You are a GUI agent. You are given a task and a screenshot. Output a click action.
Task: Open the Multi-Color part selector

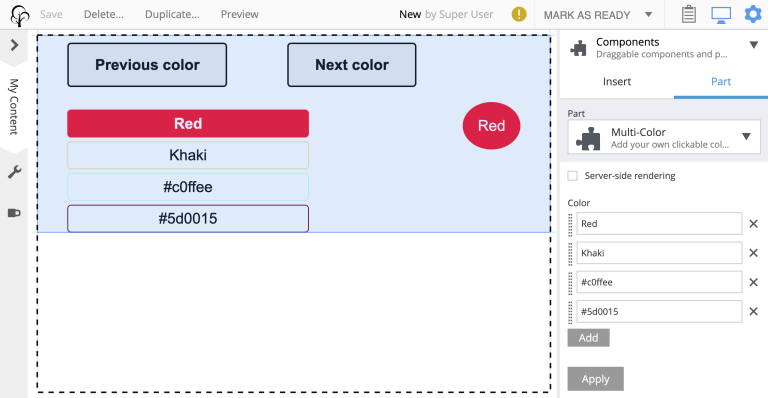coord(664,138)
